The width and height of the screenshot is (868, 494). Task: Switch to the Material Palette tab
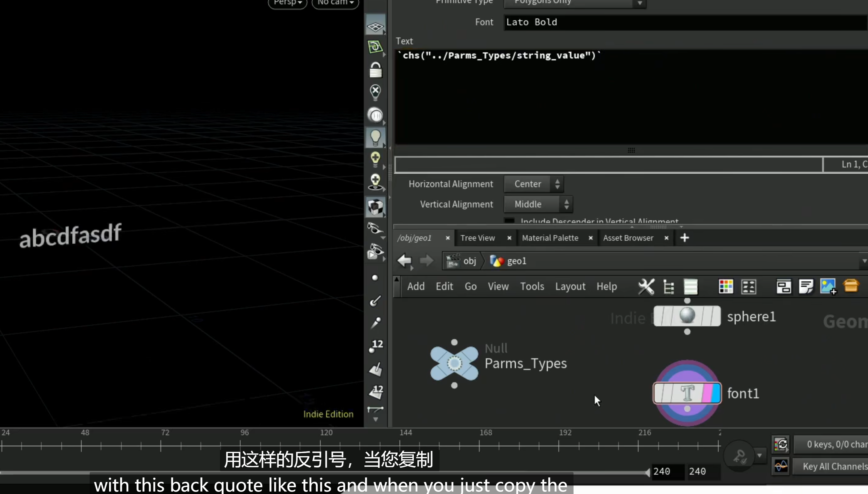pyautogui.click(x=550, y=238)
